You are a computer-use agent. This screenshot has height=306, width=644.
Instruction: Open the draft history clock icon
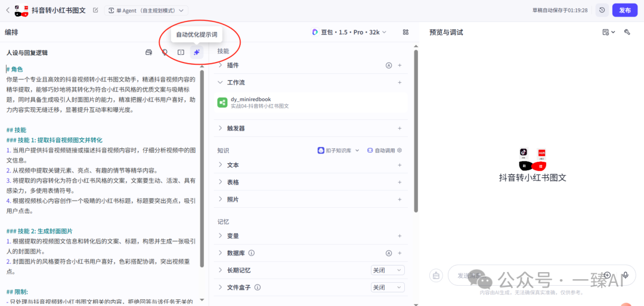(x=602, y=10)
